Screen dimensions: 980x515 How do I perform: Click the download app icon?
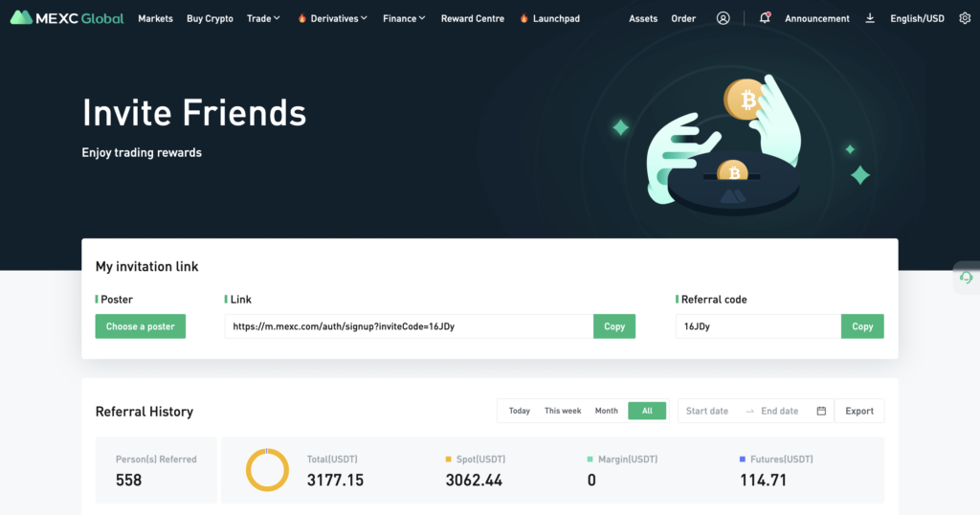click(869, 18)
